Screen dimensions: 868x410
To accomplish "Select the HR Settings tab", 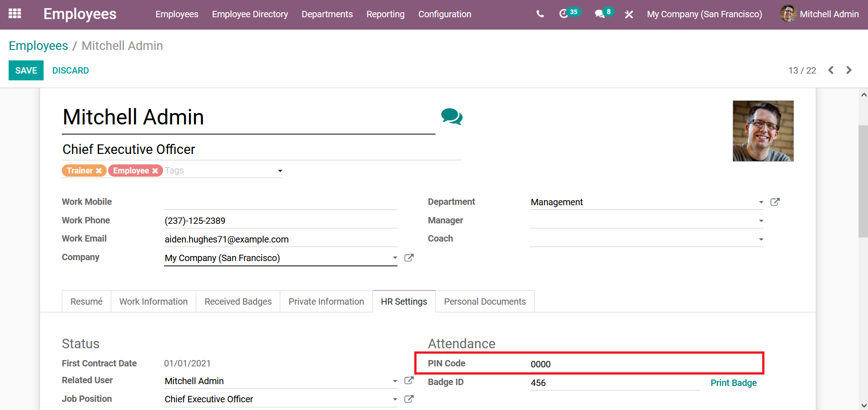I will [404, 301].
